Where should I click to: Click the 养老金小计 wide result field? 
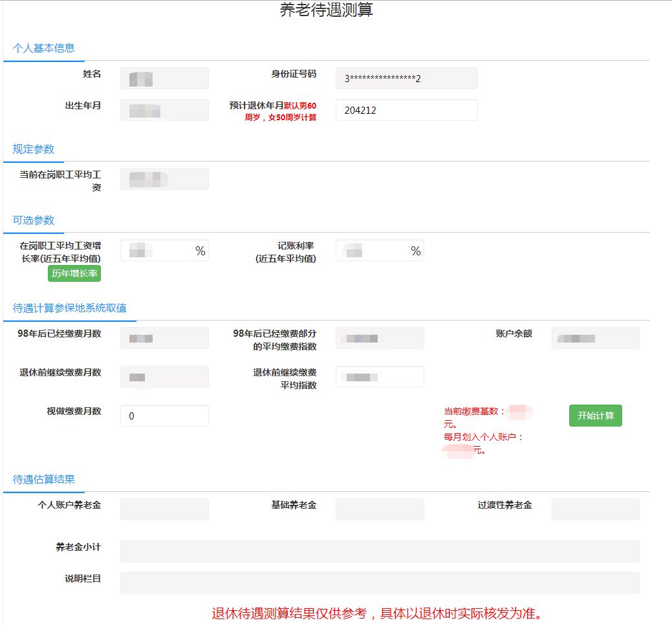point(380,551)
